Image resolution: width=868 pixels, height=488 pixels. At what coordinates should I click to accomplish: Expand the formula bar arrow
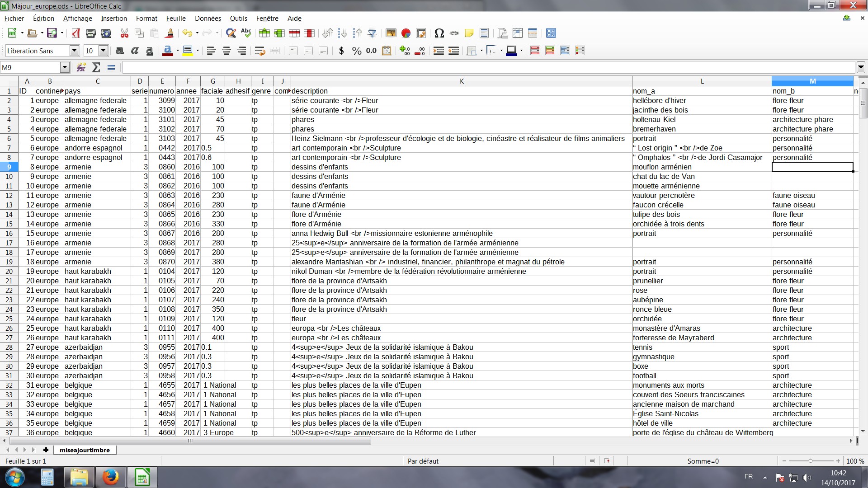pyautogui.click(x=861, y=67)
